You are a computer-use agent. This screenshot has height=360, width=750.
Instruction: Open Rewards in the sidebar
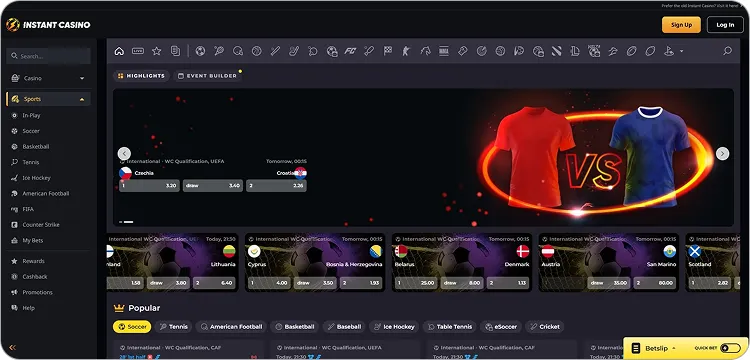pyautogui.click(x=33, y=261)
